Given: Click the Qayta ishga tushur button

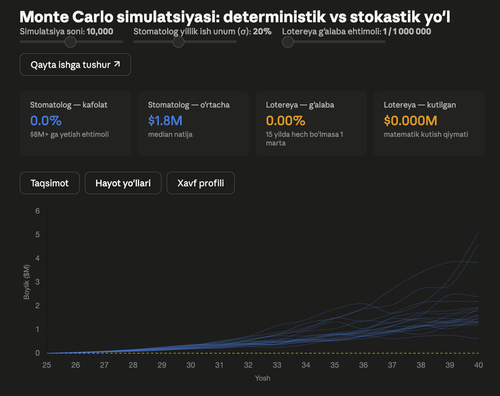Looking at the screenshot, I should point(75,65).
